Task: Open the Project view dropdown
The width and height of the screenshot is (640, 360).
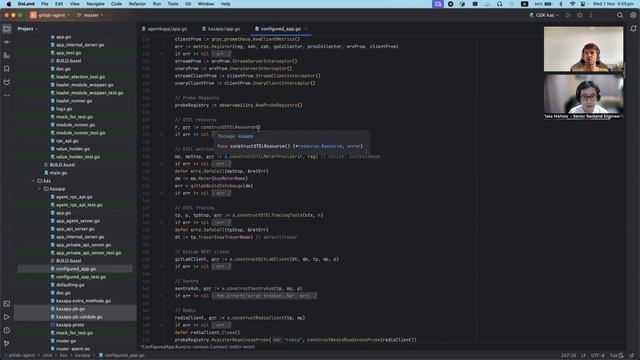Action: coord(27,29)
